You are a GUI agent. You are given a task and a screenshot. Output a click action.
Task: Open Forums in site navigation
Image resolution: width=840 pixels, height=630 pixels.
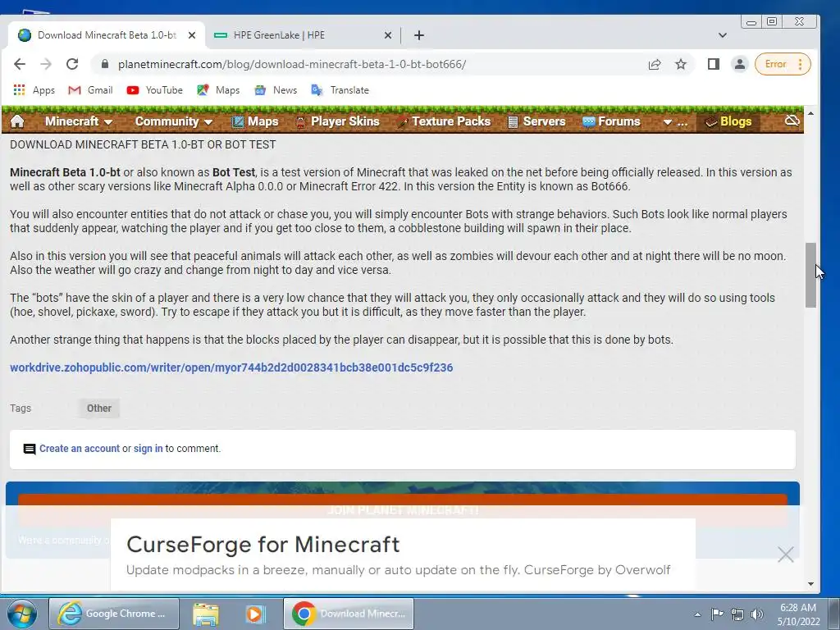[611, 121]
